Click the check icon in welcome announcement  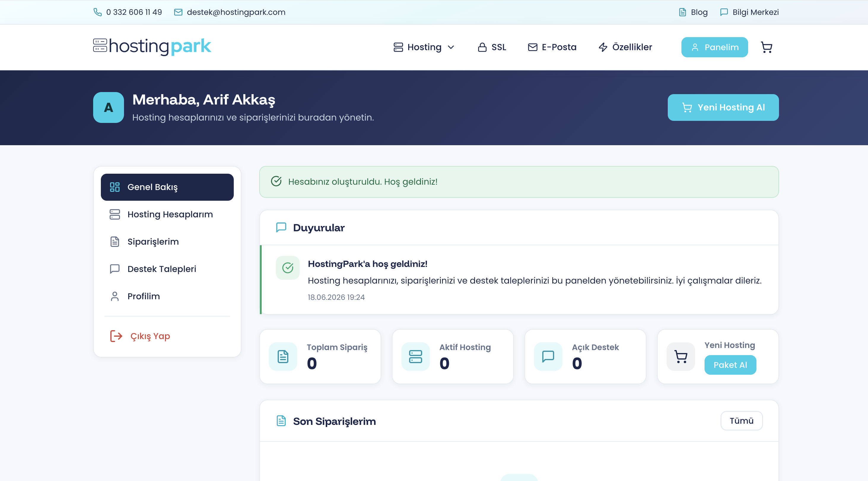pyautogui.click(x=288, y=268)
